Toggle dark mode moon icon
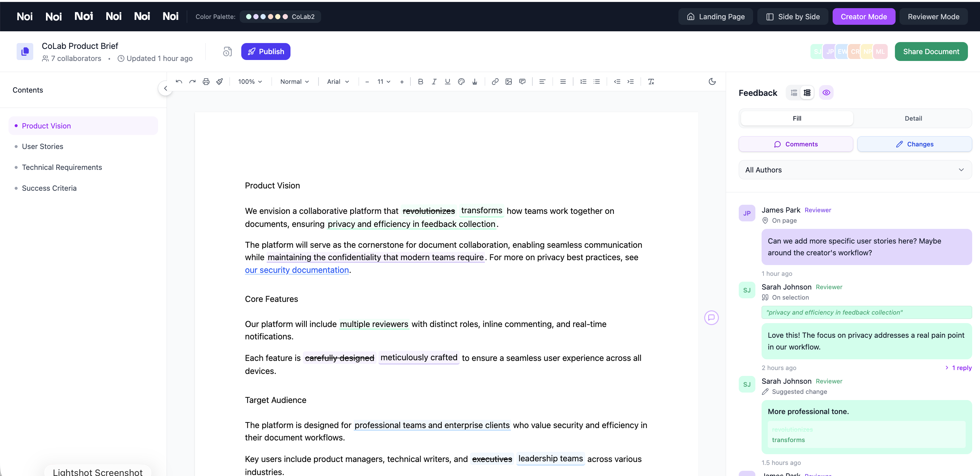This screenshot has width=980, height=476. (712, 82)
